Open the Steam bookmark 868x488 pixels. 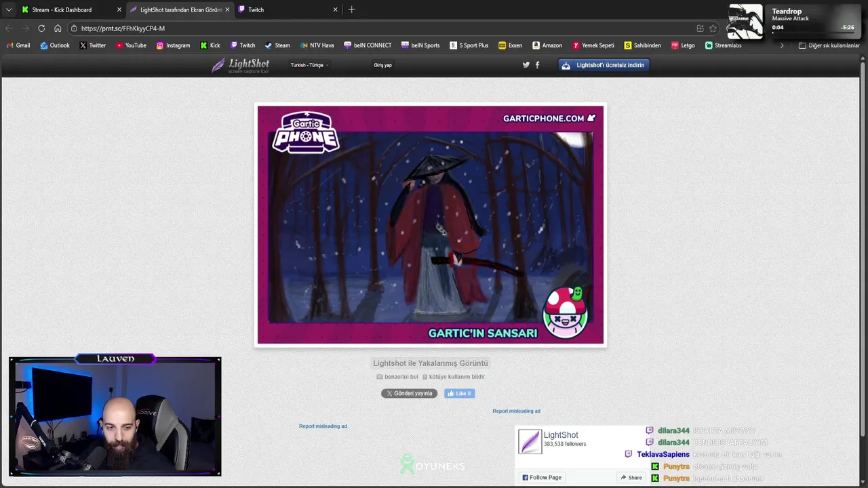pos(277,45)
